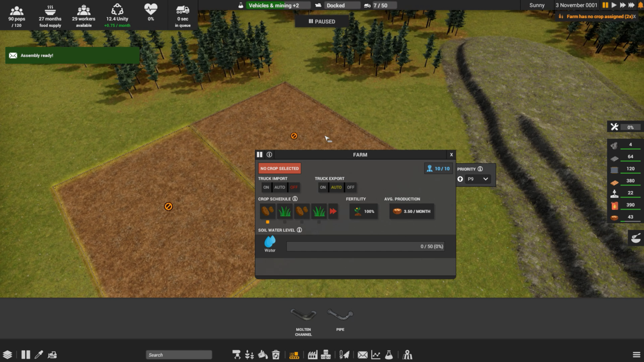Click the Farm window info icon
This screenshot has width=644, height=362.
pos(269,154)
